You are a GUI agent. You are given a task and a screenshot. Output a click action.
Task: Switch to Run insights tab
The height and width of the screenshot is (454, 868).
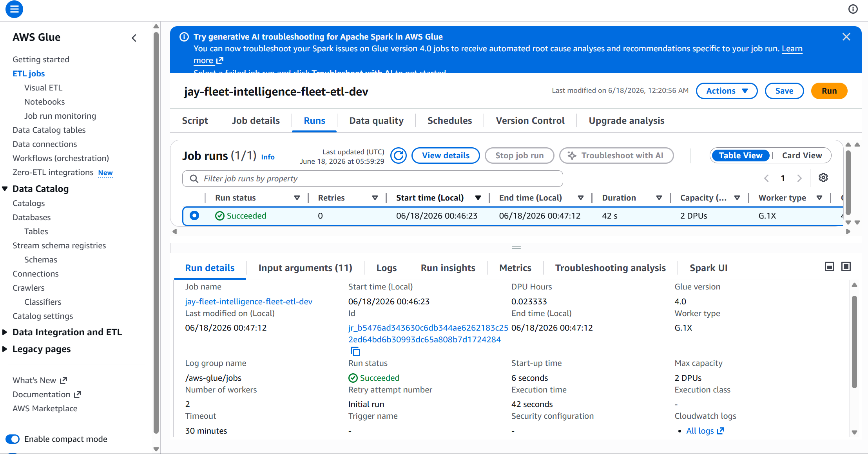(x=448, y=268)
